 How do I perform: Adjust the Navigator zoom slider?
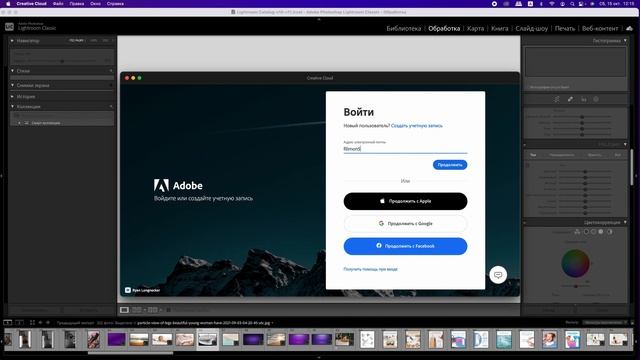[62, 61]
